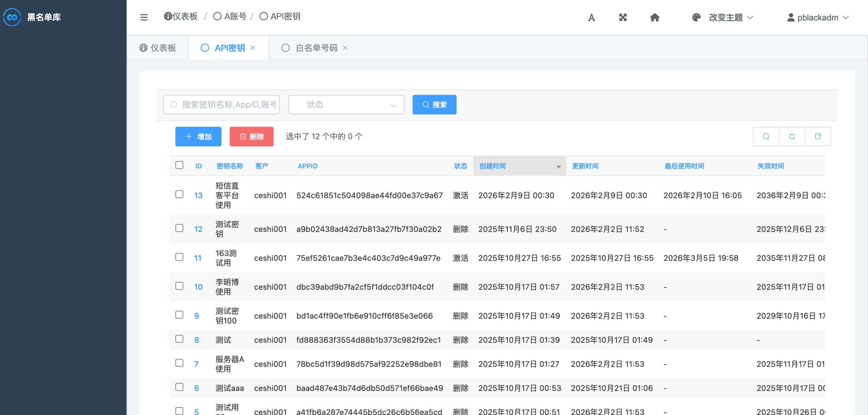This screenshot has width=868, height=415.
Task: Click the export/clipboard icon above the table
Action: [x=818, y=136]
